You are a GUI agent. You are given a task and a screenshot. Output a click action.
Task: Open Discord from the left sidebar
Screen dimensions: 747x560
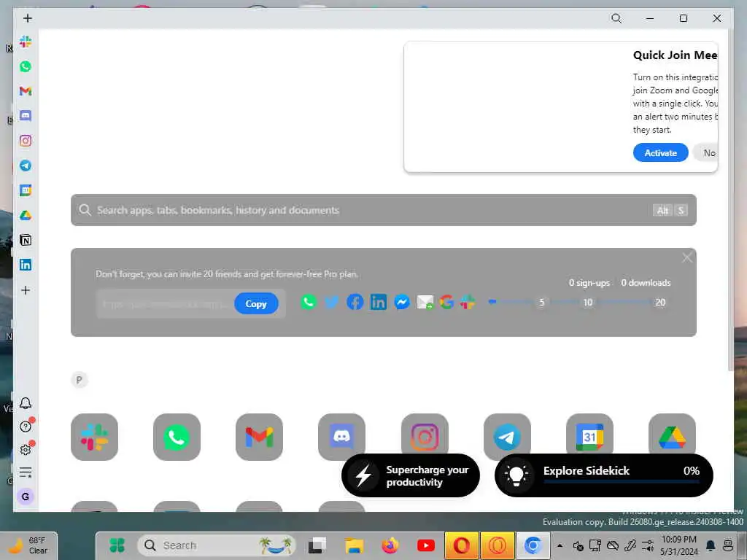tap(26, 116)
